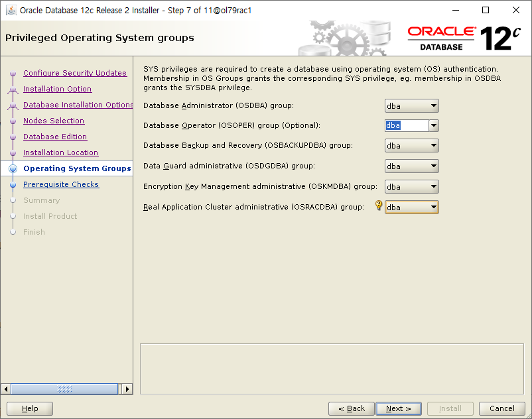This screenshot has width=532, height=419.
Task: Close the installer window
Action: (515, 10)
